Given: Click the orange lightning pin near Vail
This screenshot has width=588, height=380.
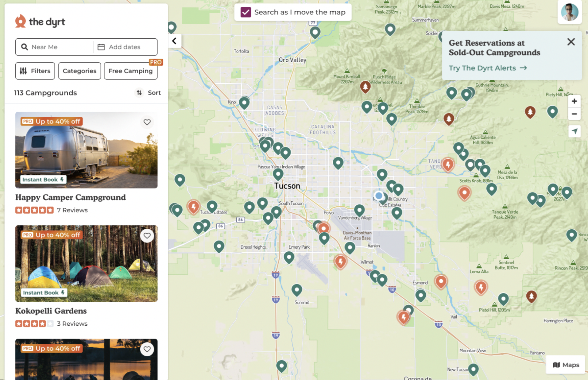Looking at the screenshot, I should point(404,317).
